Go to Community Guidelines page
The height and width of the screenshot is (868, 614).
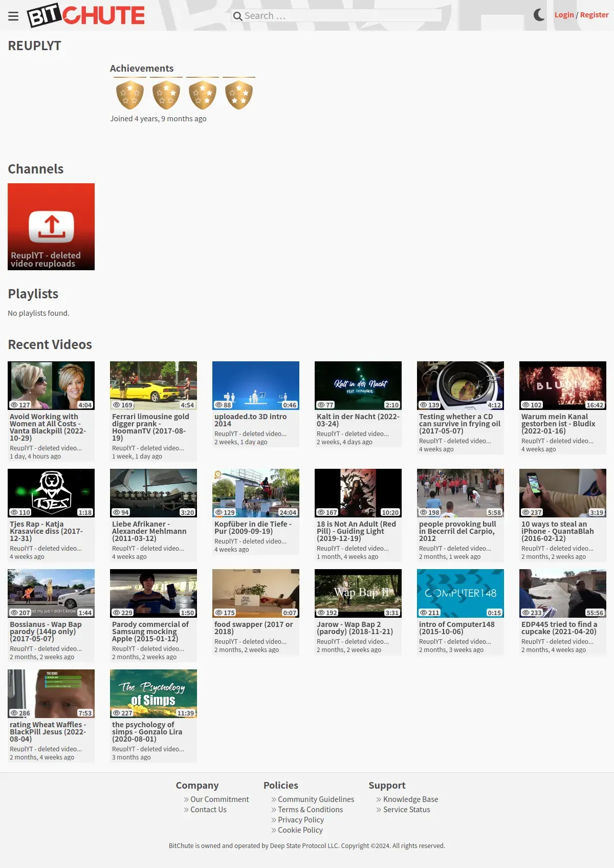[x=316, y=799]
